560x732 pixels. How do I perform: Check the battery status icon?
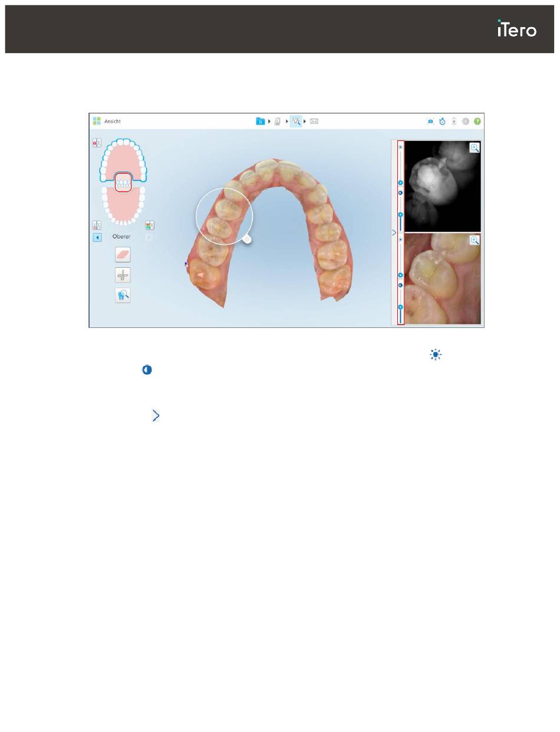[x=454, y=121]
